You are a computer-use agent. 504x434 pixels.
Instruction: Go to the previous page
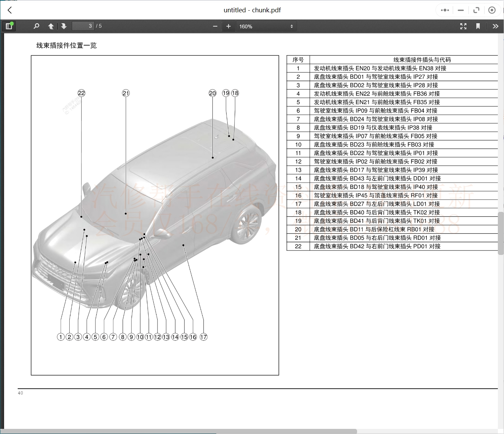(x=51, y=26)
